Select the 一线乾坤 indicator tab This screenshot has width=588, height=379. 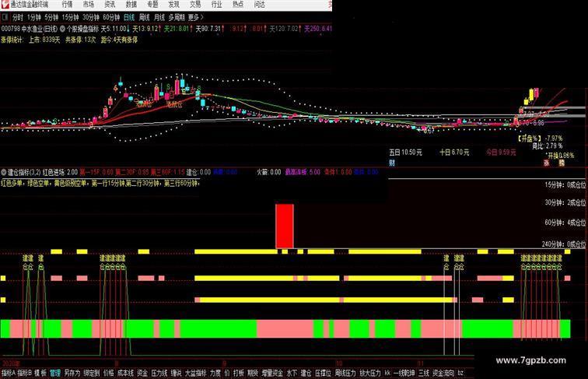[404, 373]
